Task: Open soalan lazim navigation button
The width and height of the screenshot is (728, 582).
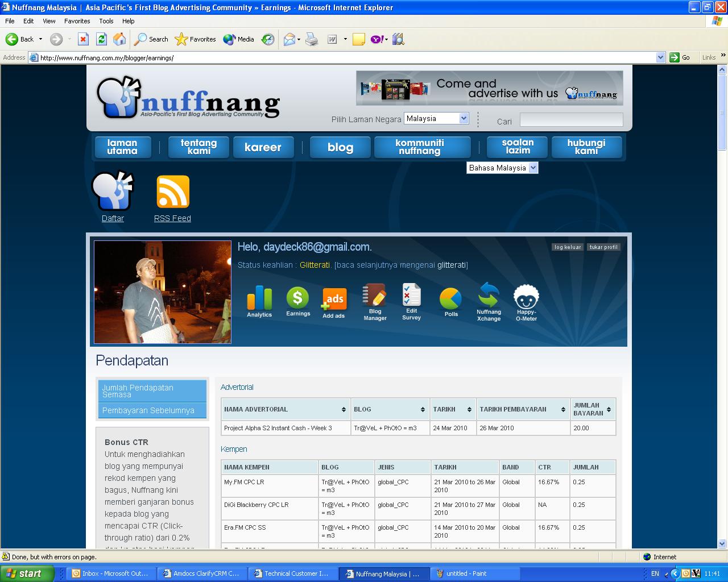Action: click(x=518, y=147)
